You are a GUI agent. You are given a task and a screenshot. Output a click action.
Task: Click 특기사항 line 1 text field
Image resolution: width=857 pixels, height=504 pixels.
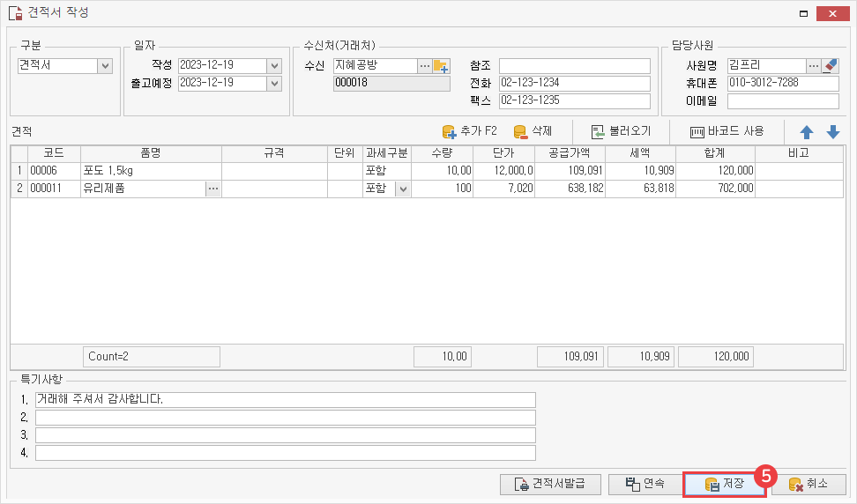coord(286,400)
